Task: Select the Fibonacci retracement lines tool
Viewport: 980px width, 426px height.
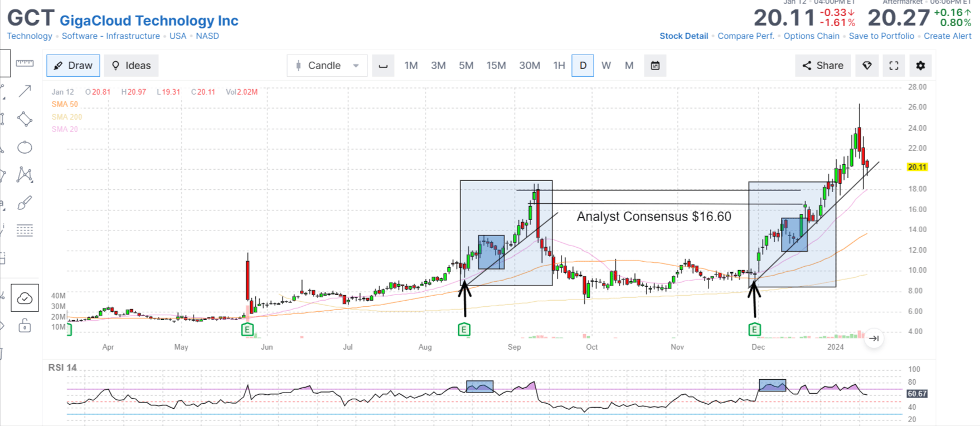Action: 25,231
